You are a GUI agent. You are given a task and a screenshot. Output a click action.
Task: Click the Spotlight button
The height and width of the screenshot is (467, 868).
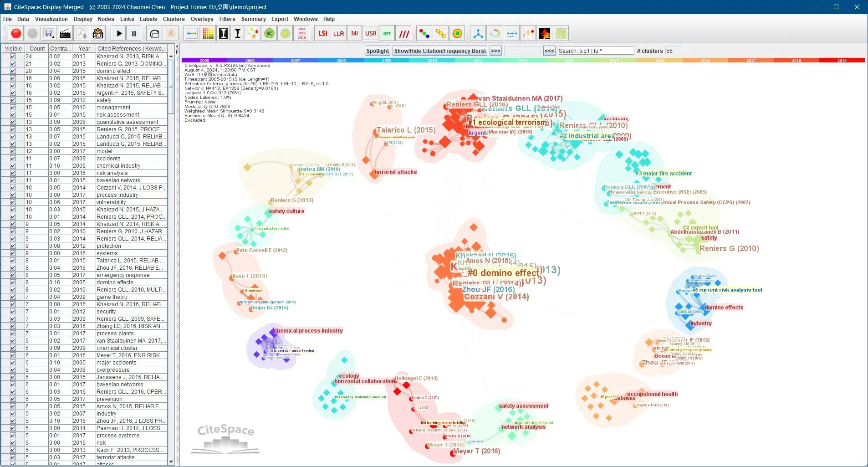click(378, 51)
